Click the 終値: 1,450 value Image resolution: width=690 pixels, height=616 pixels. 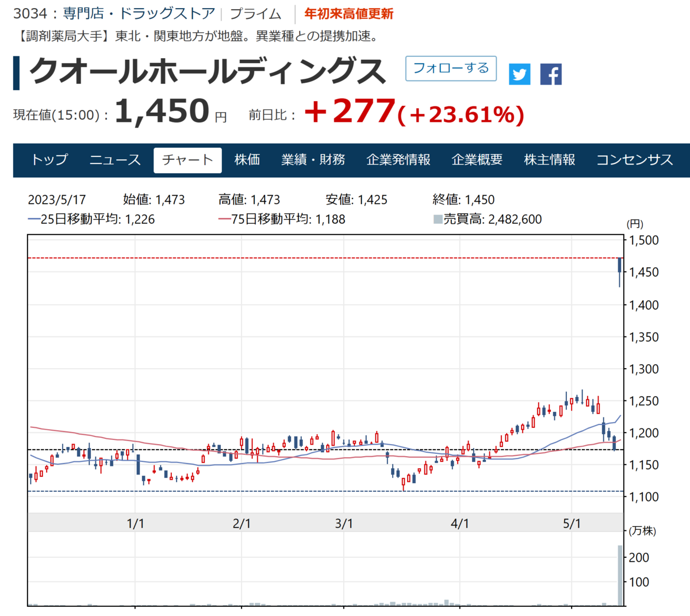(463, 200)
